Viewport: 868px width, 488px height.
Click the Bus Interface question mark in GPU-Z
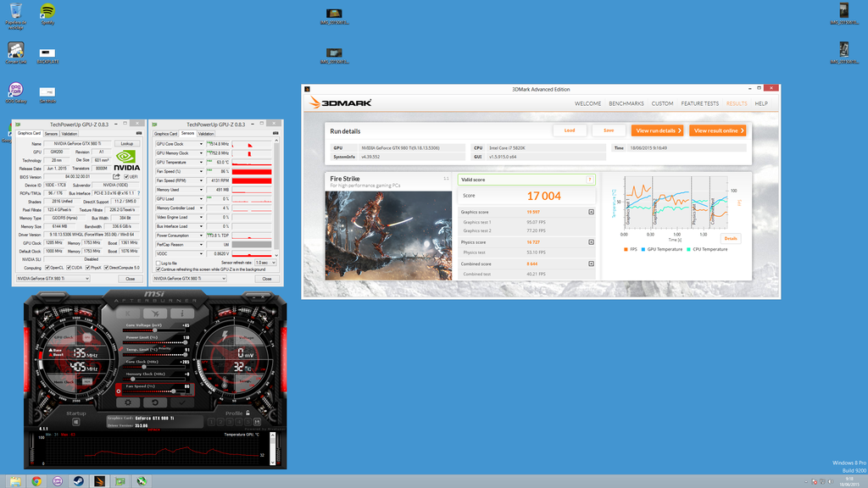(x=138, y=193)
